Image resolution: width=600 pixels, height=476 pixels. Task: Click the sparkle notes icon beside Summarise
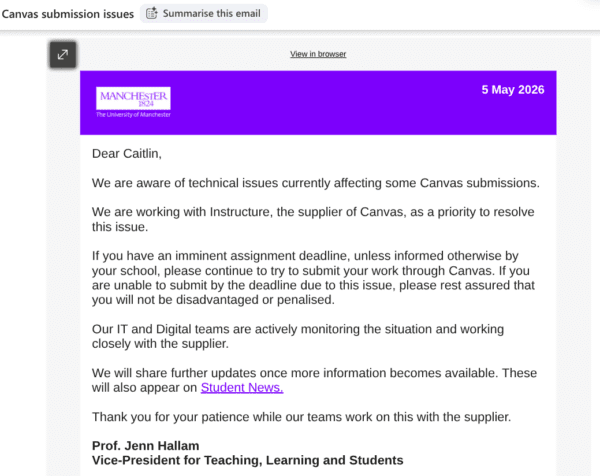point(152,13)
